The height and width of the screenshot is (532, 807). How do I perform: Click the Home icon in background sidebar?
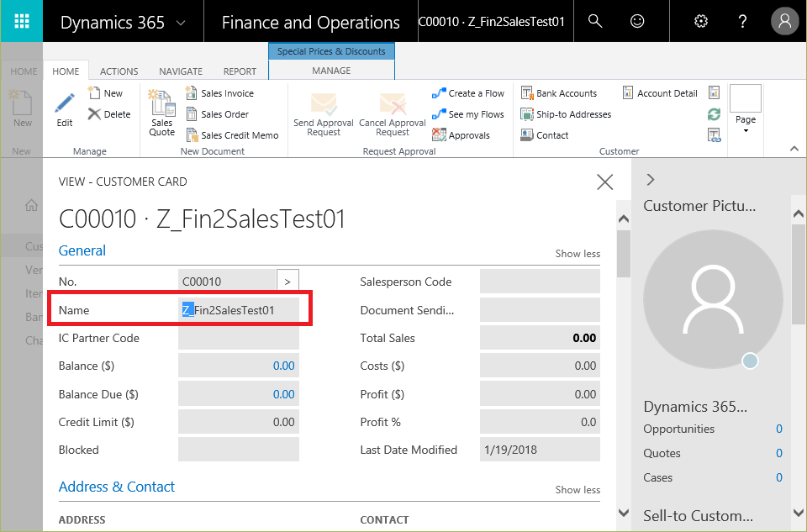[x=31, y=205]
